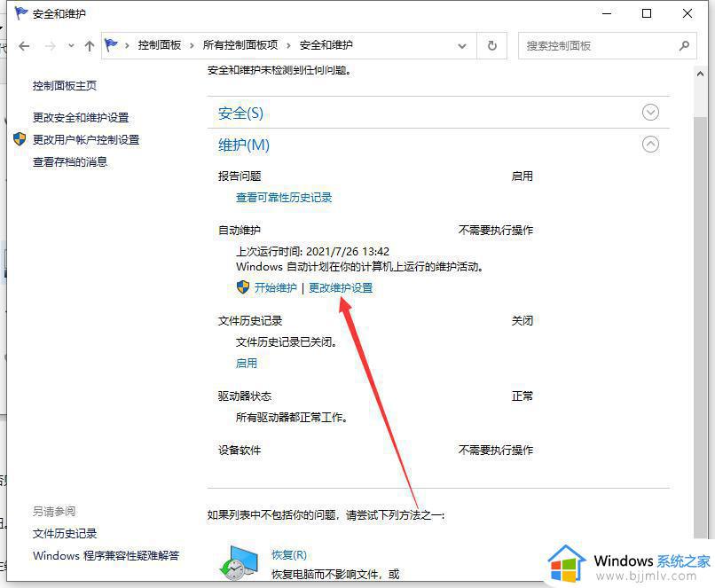
Task: Select the 安全和维护 breadcrumb
Action: coord(326,45)
